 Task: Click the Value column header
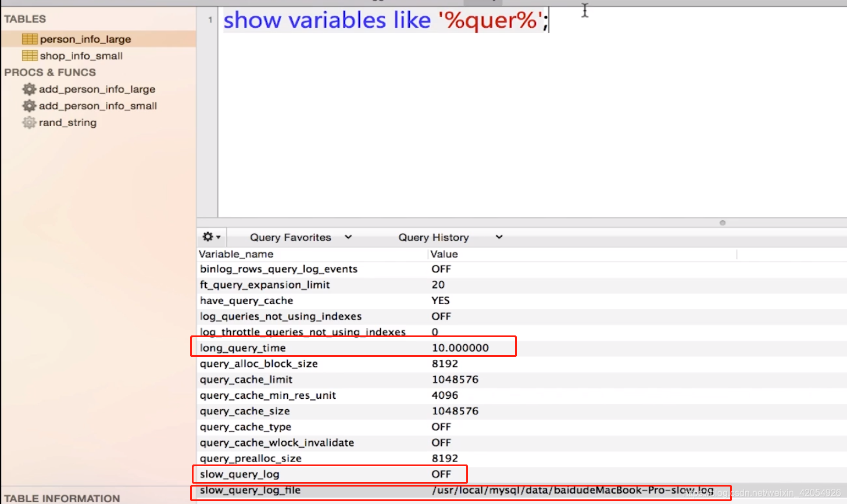[444, 254]
